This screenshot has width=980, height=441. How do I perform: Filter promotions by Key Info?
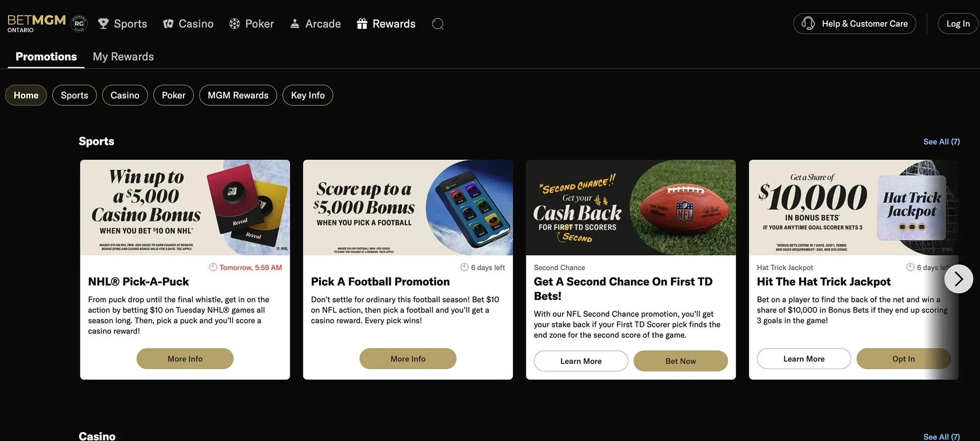click(308, 95)
